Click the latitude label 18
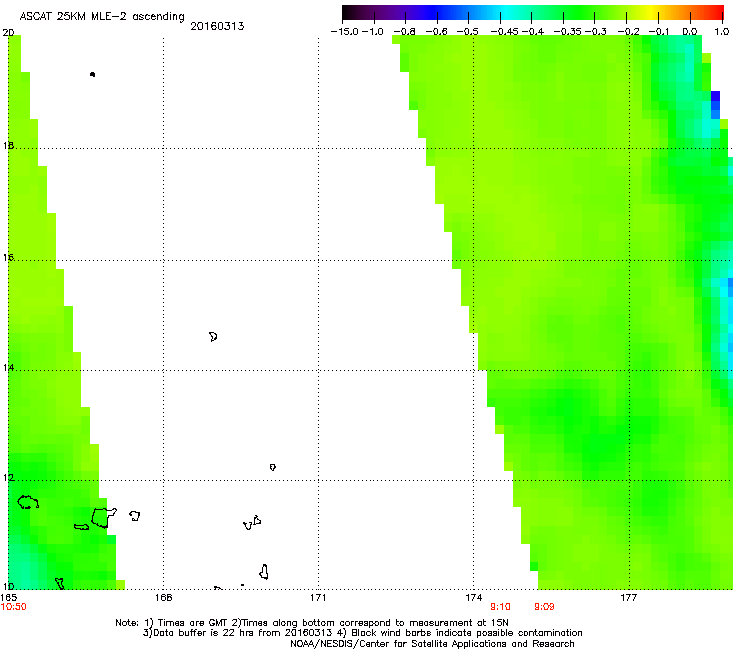 8,145
